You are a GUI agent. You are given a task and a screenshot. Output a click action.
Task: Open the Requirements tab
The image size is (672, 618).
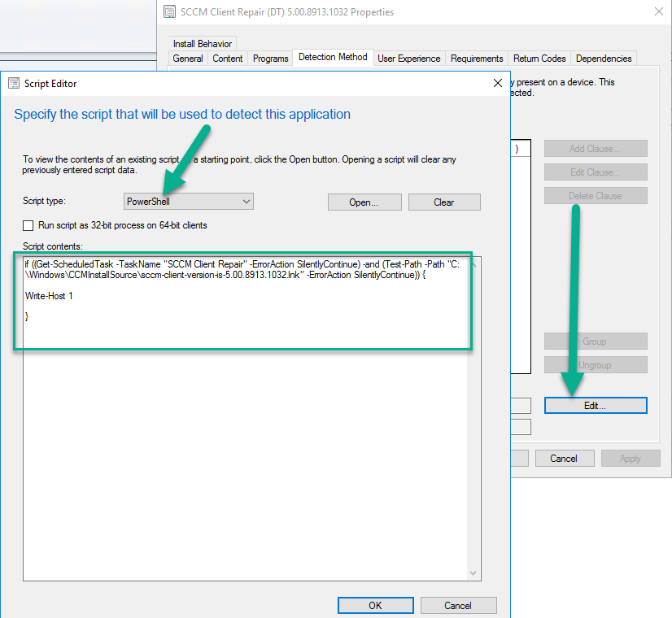pos(477,59)
